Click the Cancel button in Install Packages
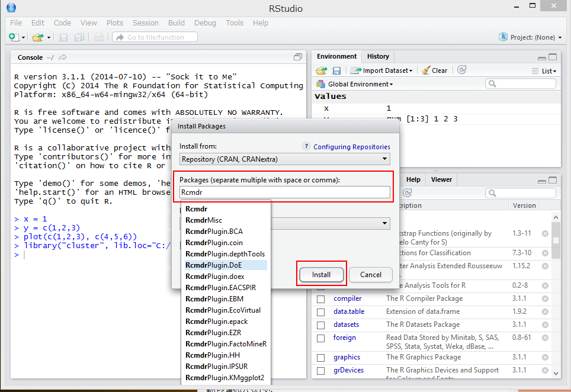The image size is (571, 392). [371, 275]
